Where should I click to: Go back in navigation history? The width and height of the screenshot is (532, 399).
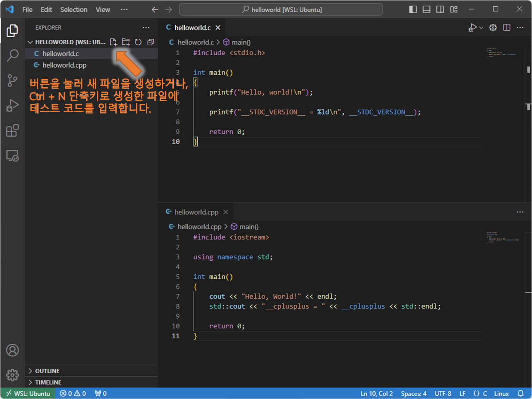(x=155, y=10)
